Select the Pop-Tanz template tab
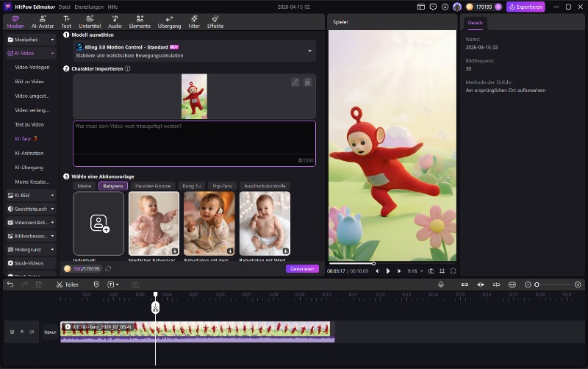 tap(222, 186)
